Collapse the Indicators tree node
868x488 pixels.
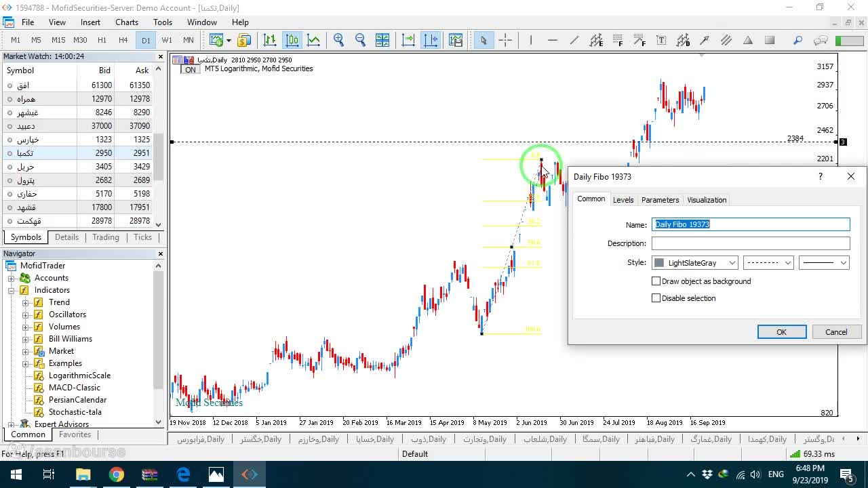point(12,290)
